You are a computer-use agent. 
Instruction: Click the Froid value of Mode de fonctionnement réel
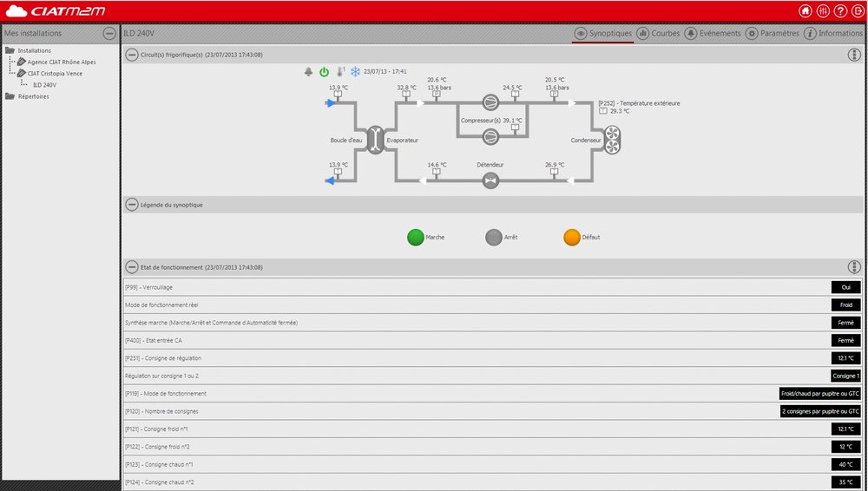pos(845,305)
